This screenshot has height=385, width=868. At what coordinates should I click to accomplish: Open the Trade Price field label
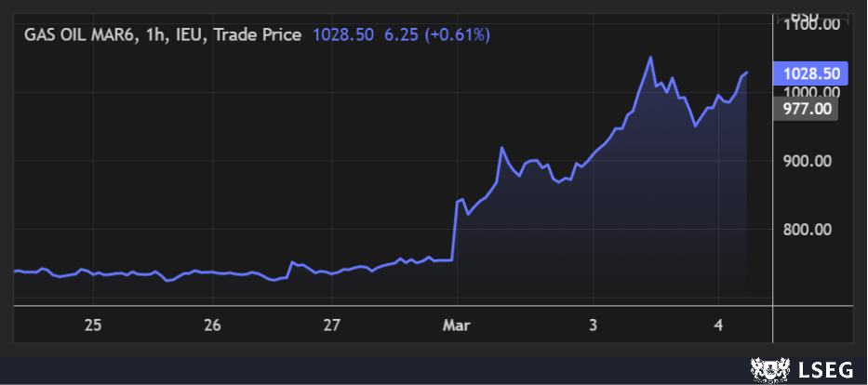pyautogui.click(x=261, y=34)
